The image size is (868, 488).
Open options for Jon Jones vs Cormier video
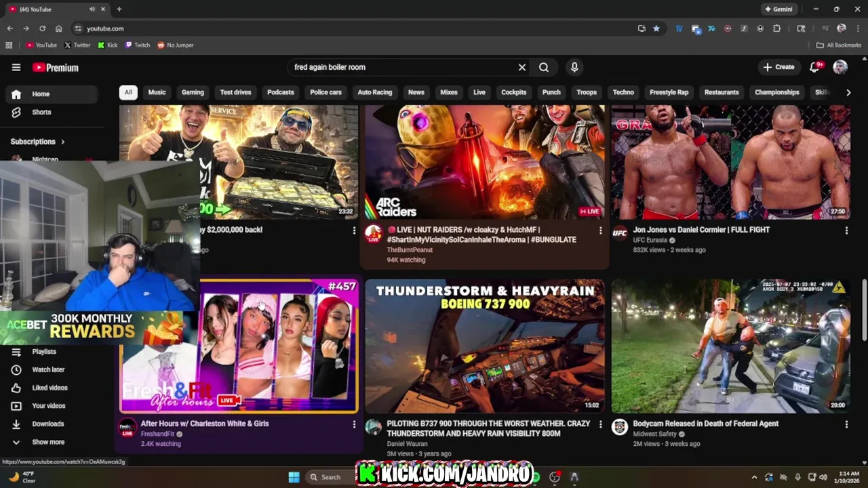point(846,230)
